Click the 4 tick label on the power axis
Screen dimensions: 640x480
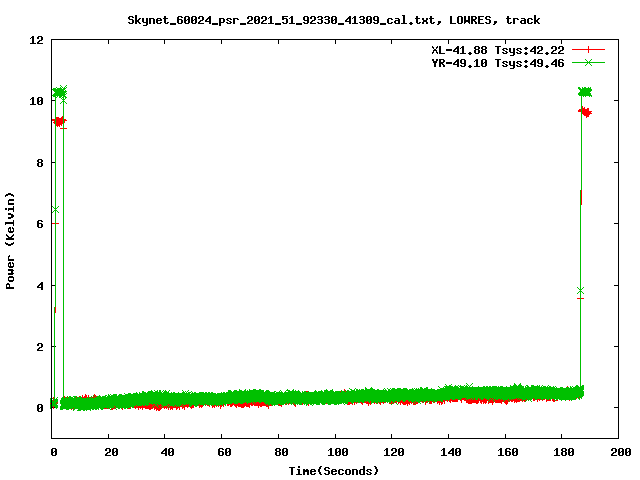click(x=39, y=286)
